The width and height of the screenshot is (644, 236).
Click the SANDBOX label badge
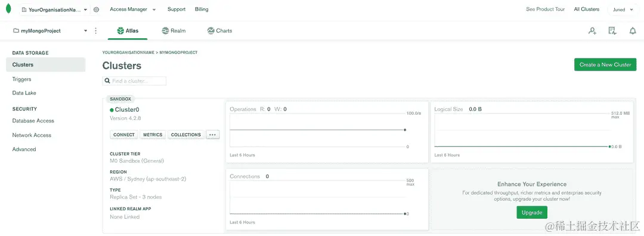[x=120, y=99]
